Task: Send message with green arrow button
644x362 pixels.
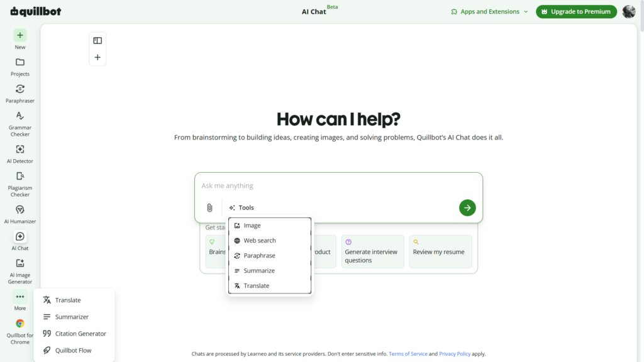Action: click(467, 207)
